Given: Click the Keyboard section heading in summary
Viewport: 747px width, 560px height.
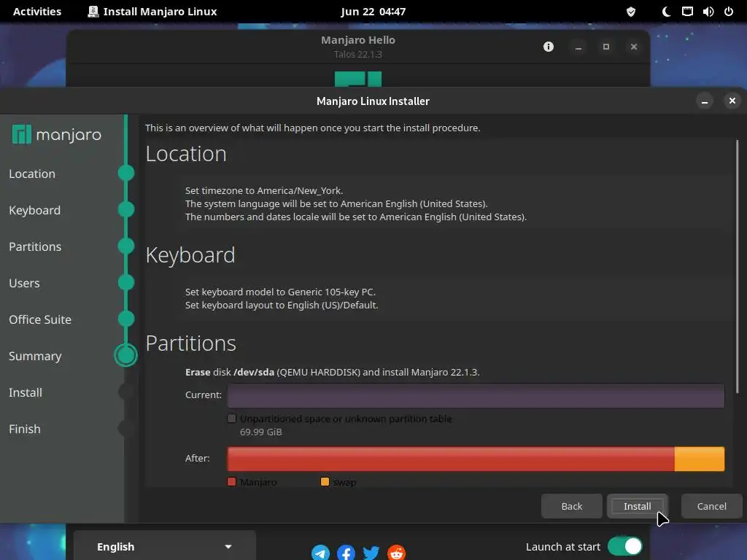Looking at the screenshot, I should pyautogui.click(x=190, y=255).
